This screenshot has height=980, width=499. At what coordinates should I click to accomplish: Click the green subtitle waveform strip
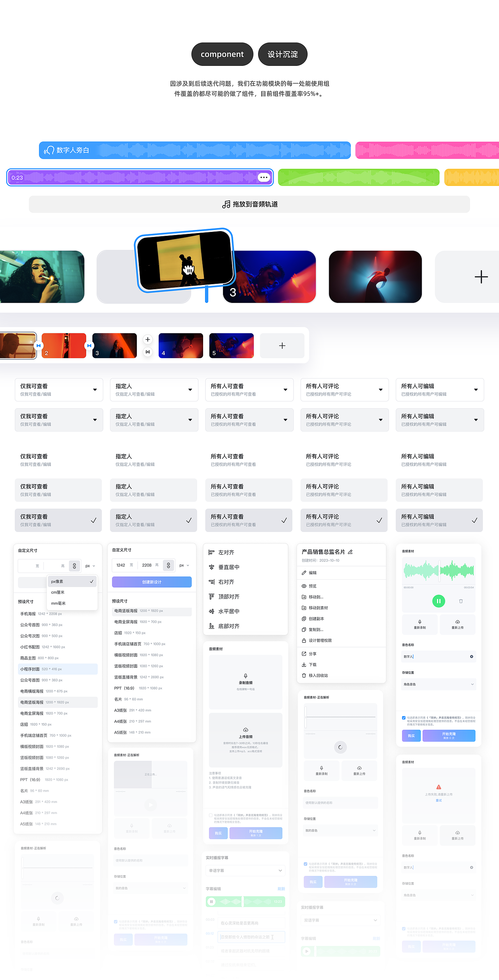coord(246,901)
